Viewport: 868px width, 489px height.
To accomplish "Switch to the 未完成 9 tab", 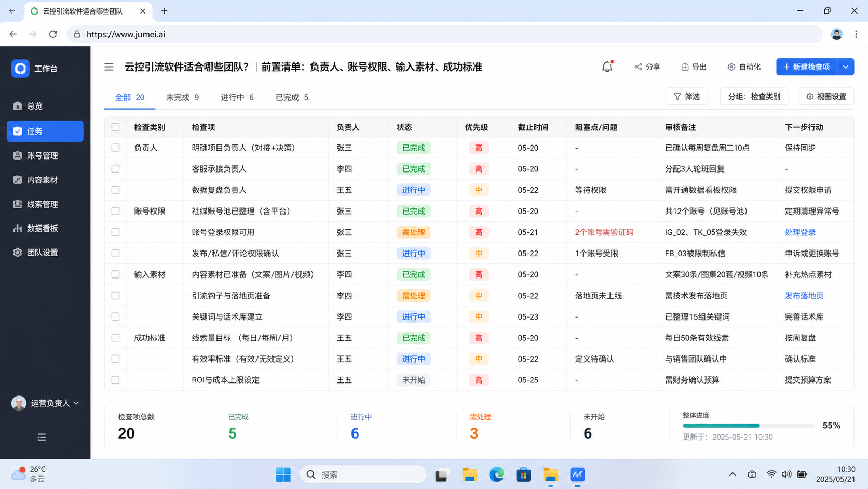I will click(x=182, y=97).
